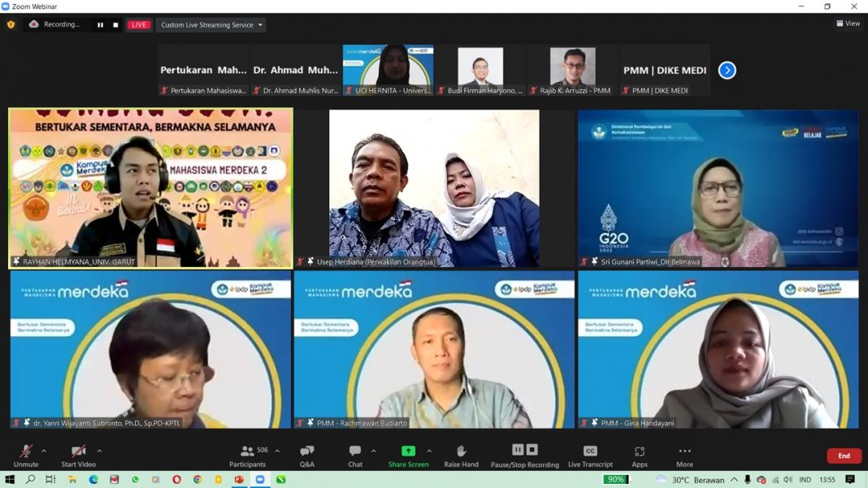868x488 pixels.
Task: Open the Apps panel
Action: [640, 455]
